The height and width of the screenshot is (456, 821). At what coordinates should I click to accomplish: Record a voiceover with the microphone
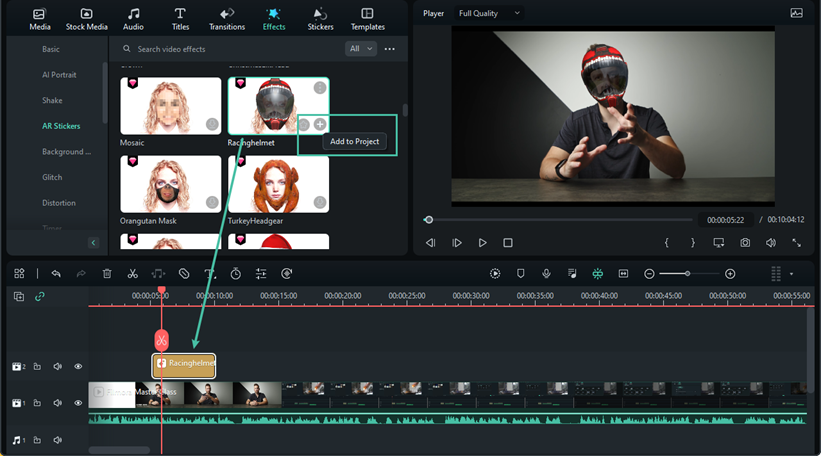click(546, 273)
